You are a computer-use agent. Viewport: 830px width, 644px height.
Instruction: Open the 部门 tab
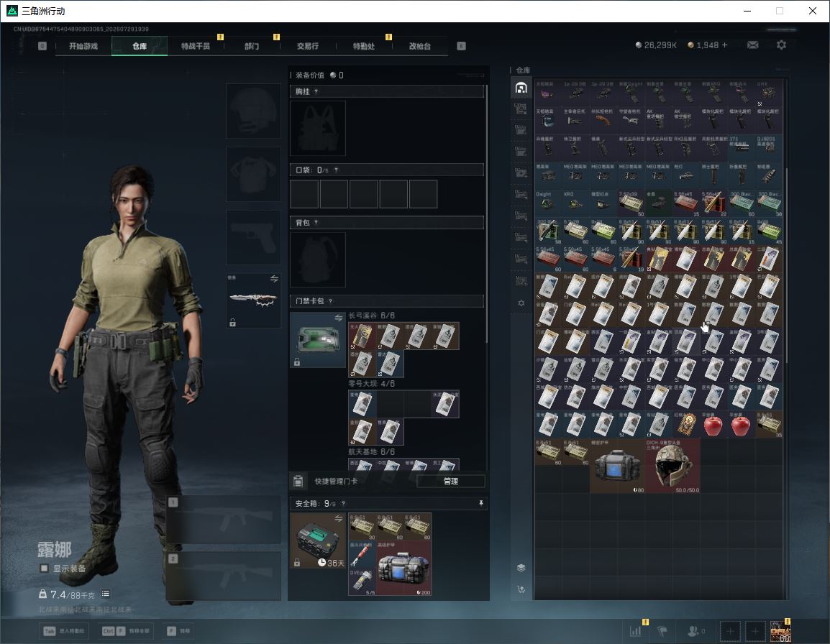(252, 46)
